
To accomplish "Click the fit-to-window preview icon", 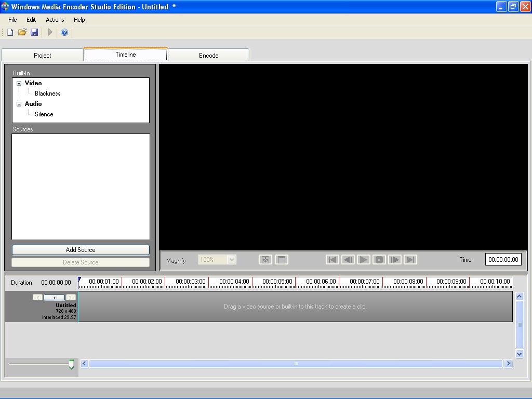I will [265, 260].
